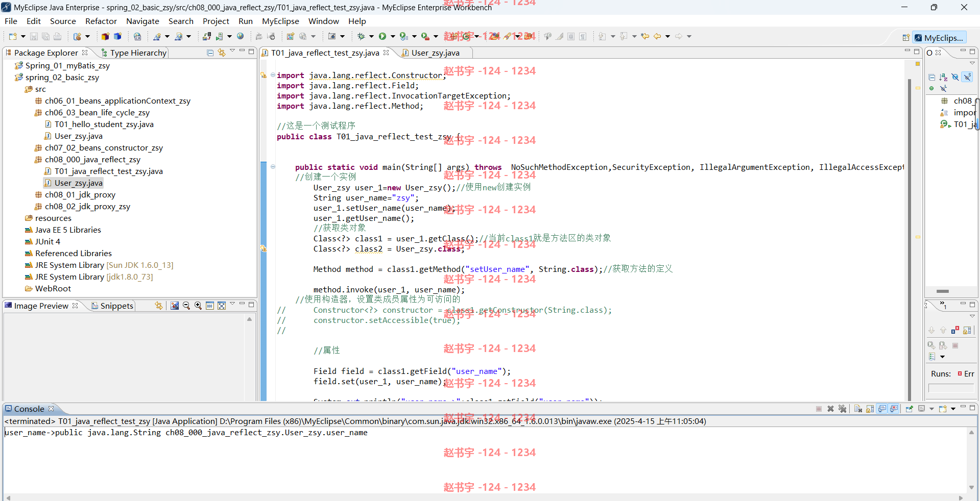Open Package Explorer view menu triangle
Screen dimensions: 980x501
[232, 51]
